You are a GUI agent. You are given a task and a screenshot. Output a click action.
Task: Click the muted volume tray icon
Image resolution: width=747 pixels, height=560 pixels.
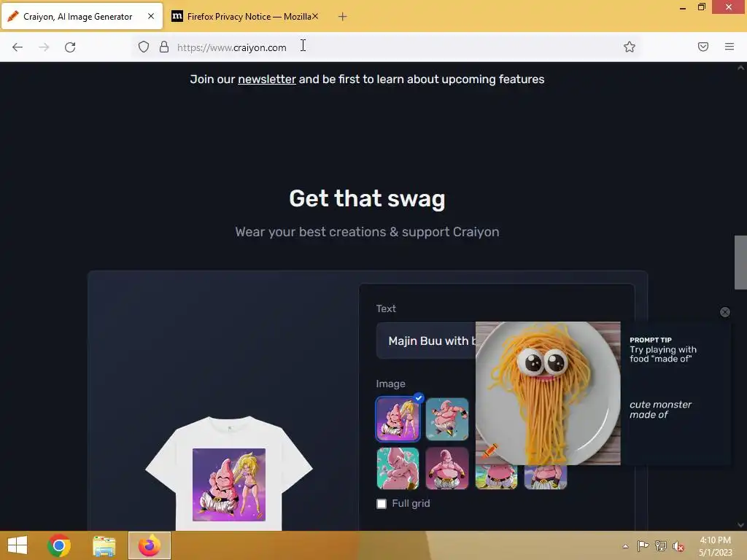[x=678, y=546]
